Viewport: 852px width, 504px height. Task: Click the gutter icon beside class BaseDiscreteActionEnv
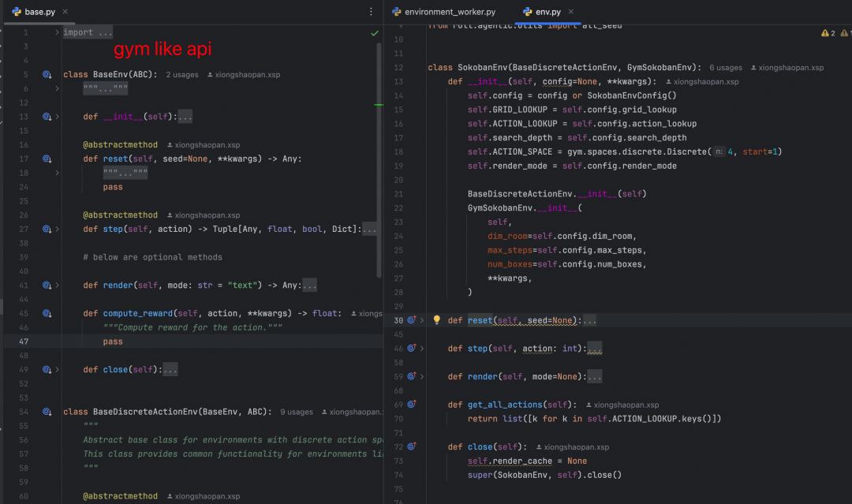pos(47,412)
